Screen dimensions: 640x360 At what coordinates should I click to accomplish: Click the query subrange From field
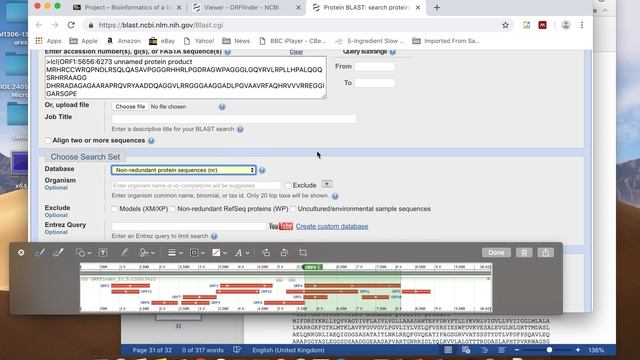[375, 66]
